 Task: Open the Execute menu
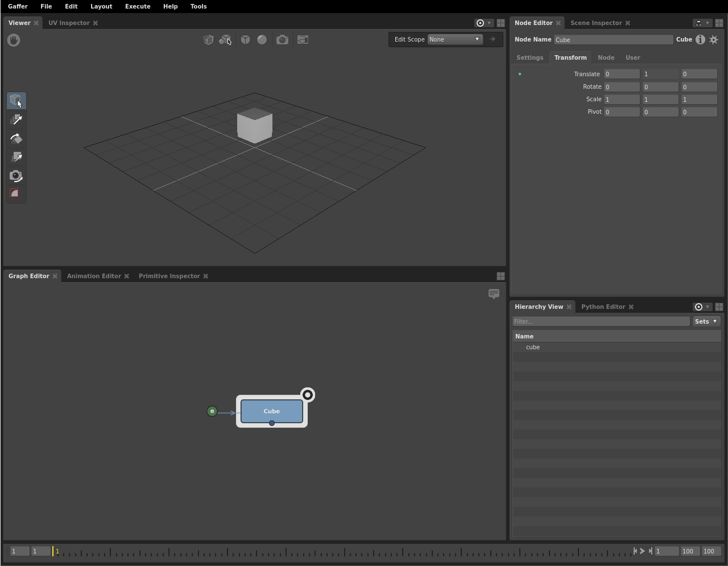(138, 6)
